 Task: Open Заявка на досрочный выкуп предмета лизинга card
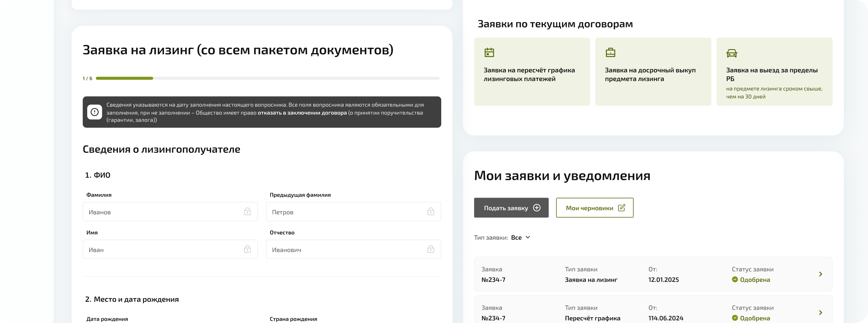tap(653, 72)
